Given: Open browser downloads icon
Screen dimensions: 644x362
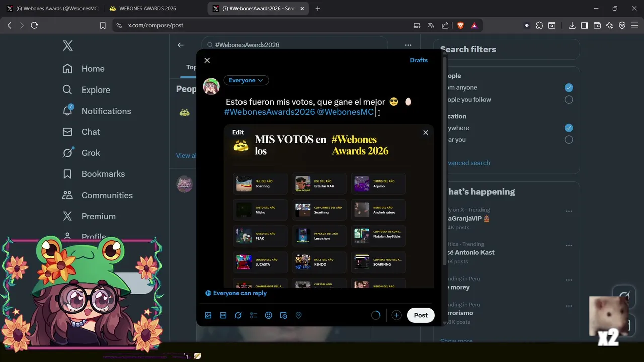Looking at the screenshot, I should (572, 25).
